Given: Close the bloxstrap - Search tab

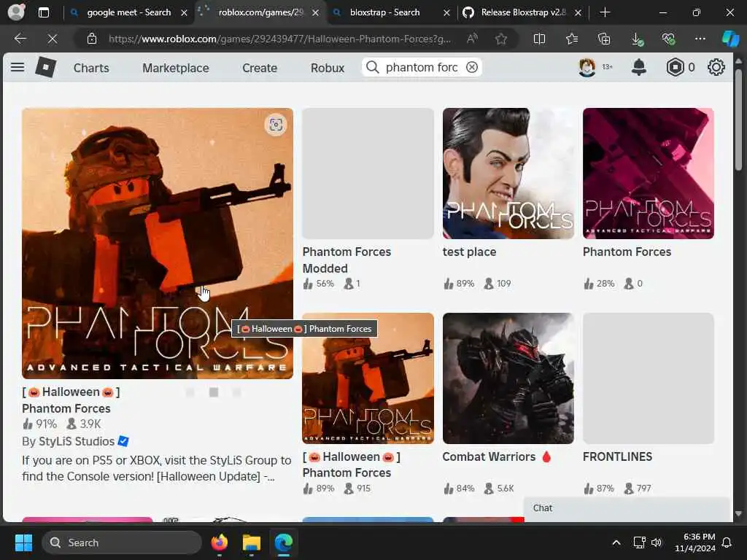Looking at the screenshot, I should click(446, 13).
